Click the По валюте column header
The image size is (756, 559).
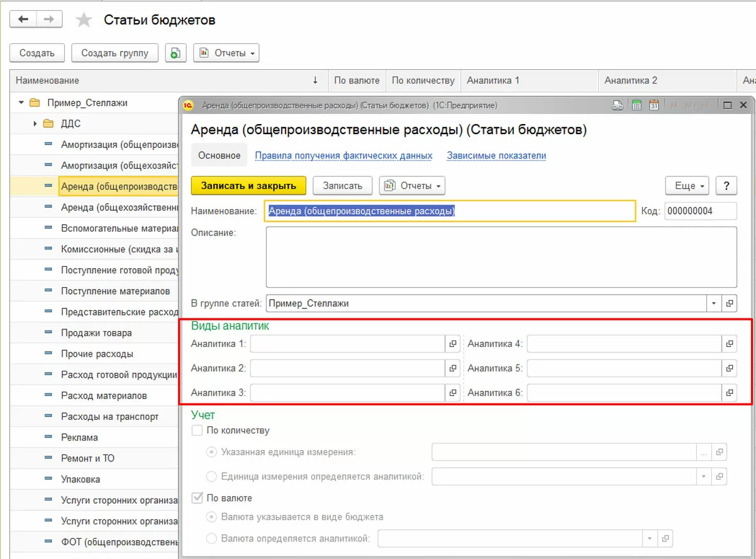pos(357,81)
